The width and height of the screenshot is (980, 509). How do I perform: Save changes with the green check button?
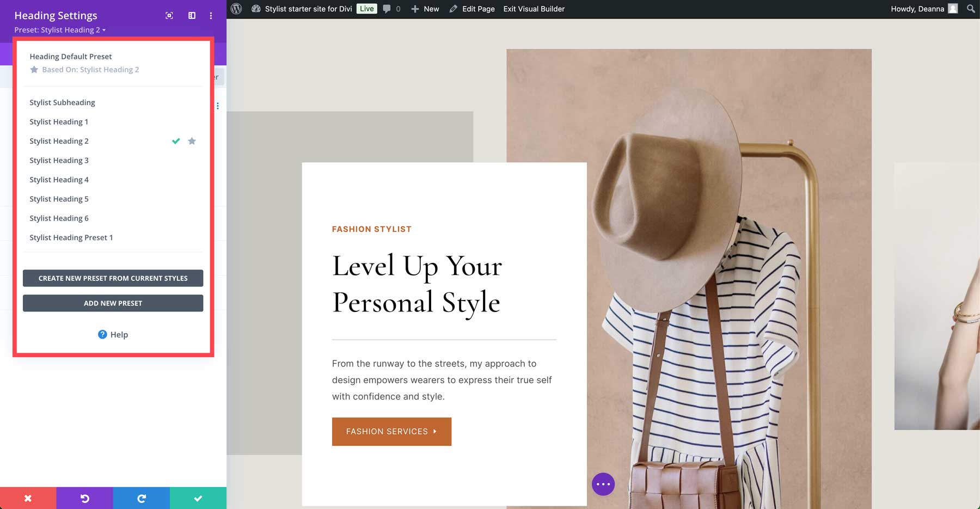(x=198, y=498)
